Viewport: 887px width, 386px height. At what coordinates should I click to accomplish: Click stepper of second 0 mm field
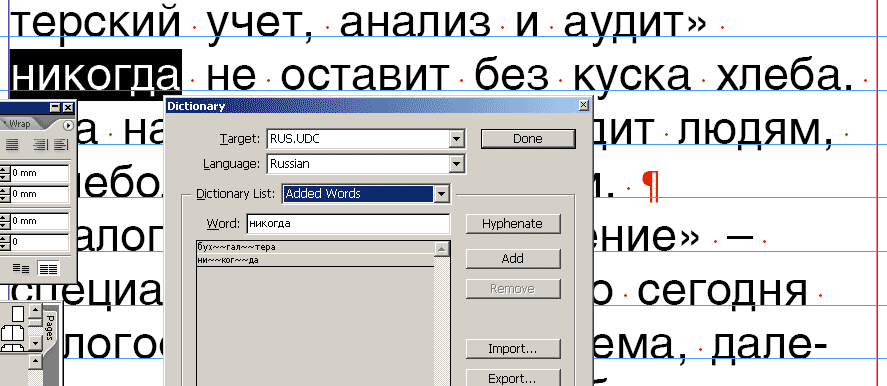coord(5,194)
